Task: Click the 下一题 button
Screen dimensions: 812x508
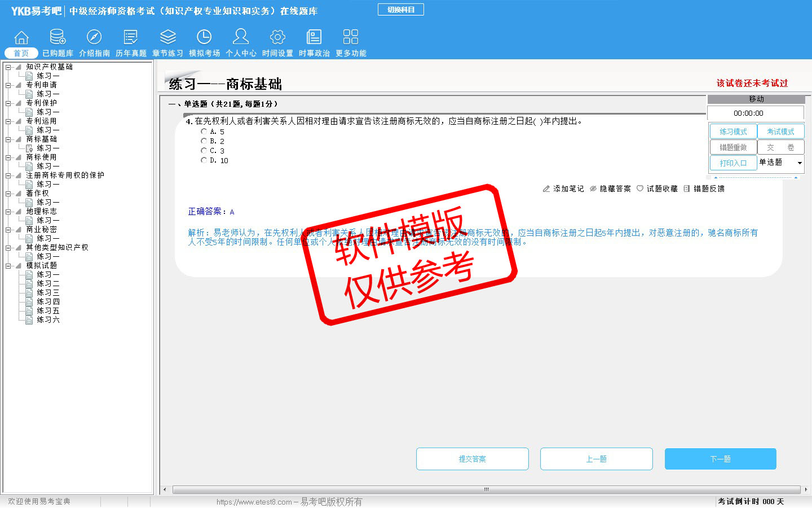Action: 720,459
